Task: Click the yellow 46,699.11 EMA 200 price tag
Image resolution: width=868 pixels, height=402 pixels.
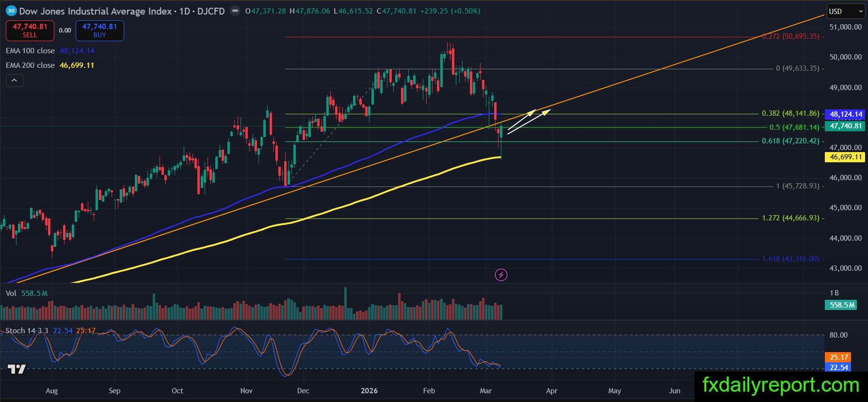Action: tap(845, 157)
